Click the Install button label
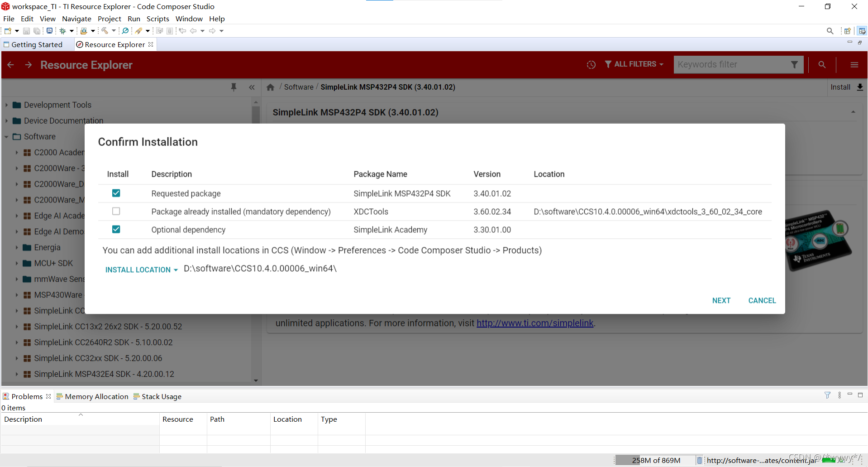868x467 pixels. 840,87
